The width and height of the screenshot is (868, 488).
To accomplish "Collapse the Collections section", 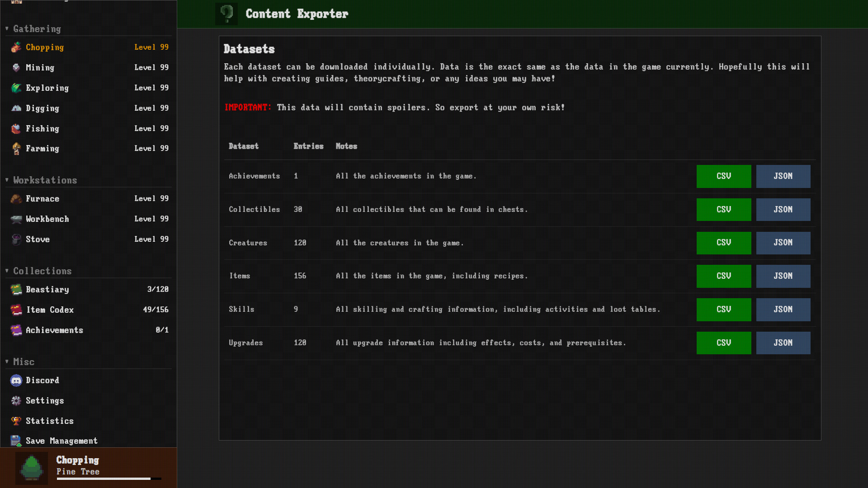I will click(x=7, y=271).
